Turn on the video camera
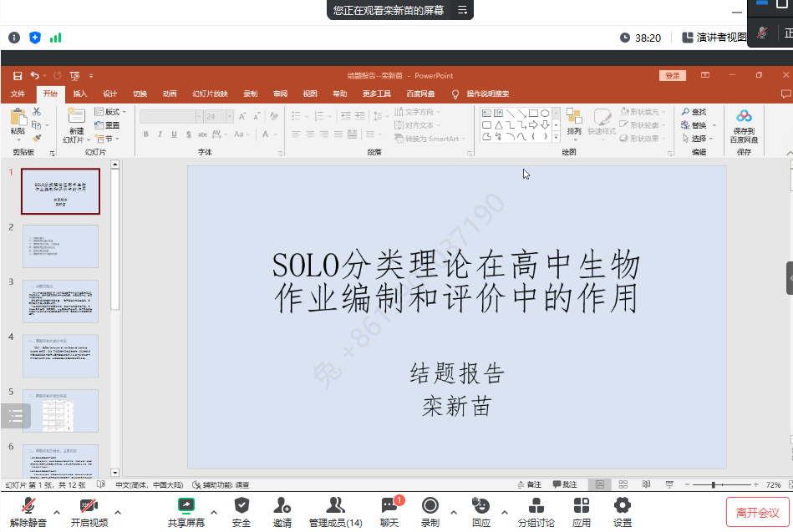 coord(89,505)
